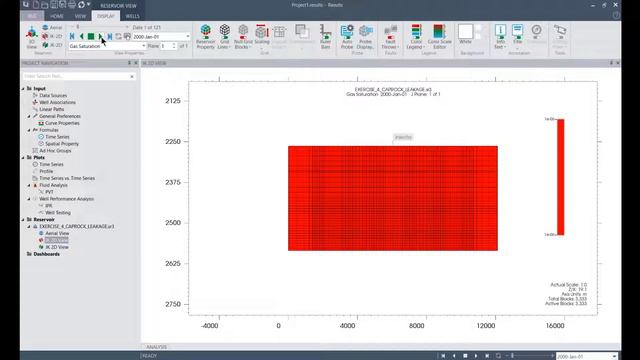Enable the Auto Probe tool
Image resolution: width=640 pixels, height=360 pixels.
pyautogui.click(x=347, y=37)
